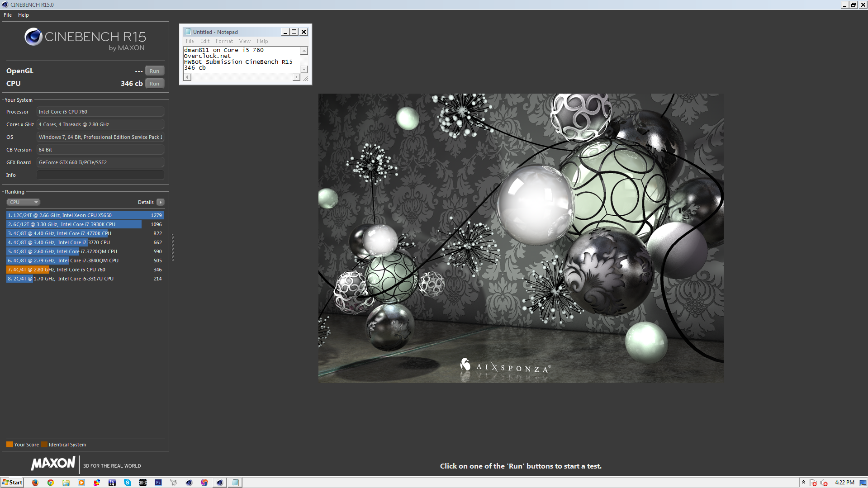The image size is (868, 488).
Task: Click the volume speaker tray icon
Action: click(x=824, y=483)
